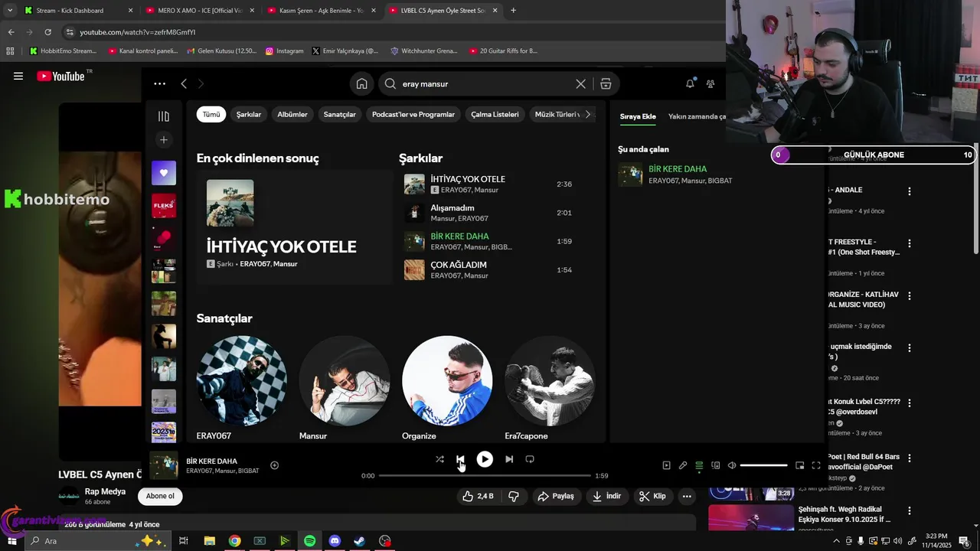Click YouTube Paylaş share button
Image resolution: width=980 pixels, height=551 pixels.
(556, 496)
